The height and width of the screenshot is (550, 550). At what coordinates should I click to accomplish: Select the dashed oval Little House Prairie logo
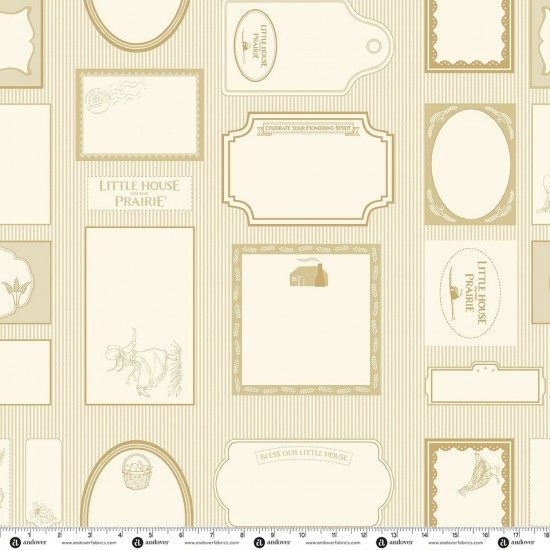470,293
